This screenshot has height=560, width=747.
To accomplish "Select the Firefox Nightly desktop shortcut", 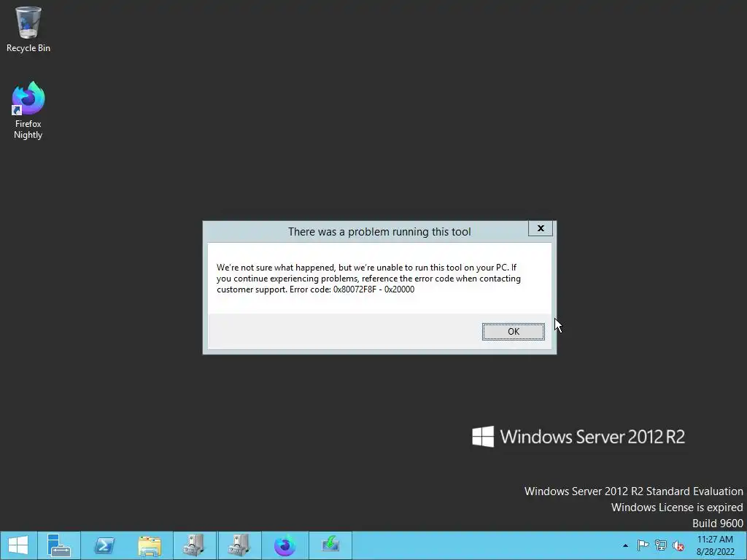I will coord(28,111).
